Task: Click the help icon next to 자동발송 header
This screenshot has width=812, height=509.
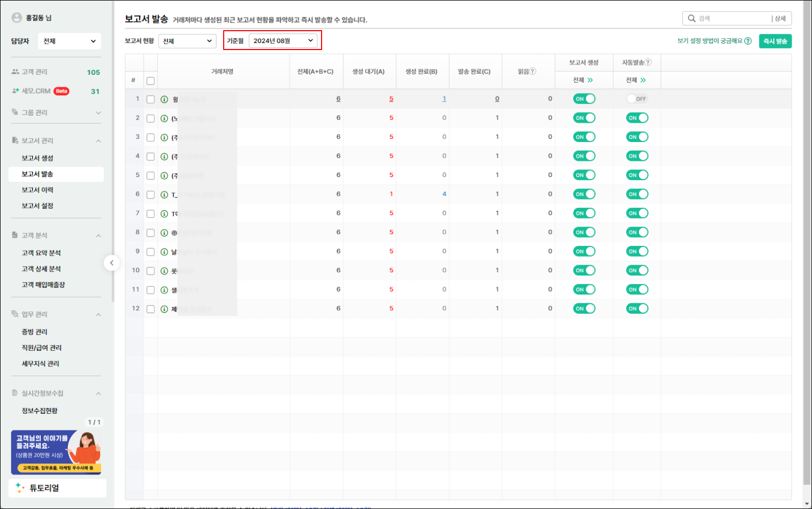Action: [x=648, y=62]
